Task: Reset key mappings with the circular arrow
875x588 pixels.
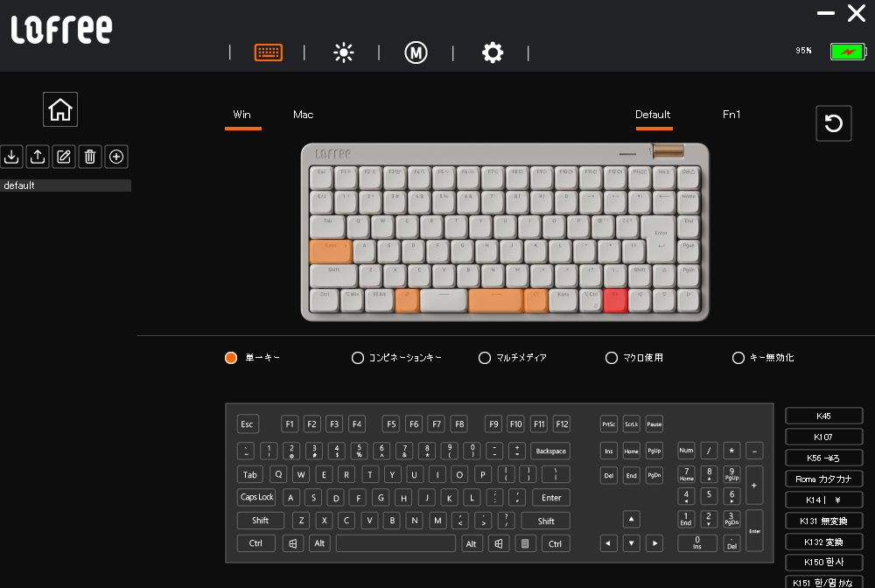Action: [833, 123]
